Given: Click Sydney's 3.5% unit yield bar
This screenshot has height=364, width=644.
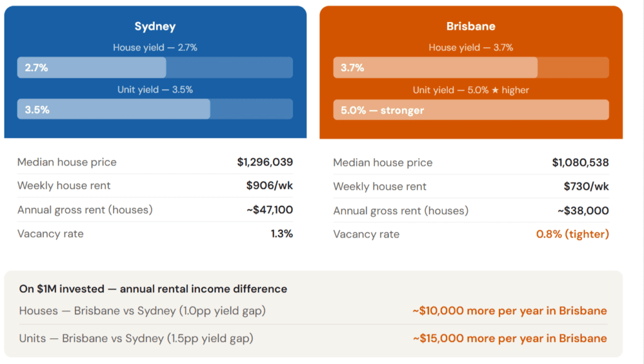Looking at the screenshot, I should tap(114, 110).
